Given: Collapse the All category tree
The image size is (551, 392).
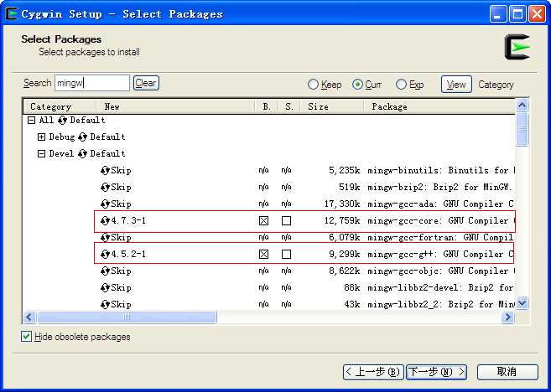Looking at the screenshot, I should (x=32, y=121).
